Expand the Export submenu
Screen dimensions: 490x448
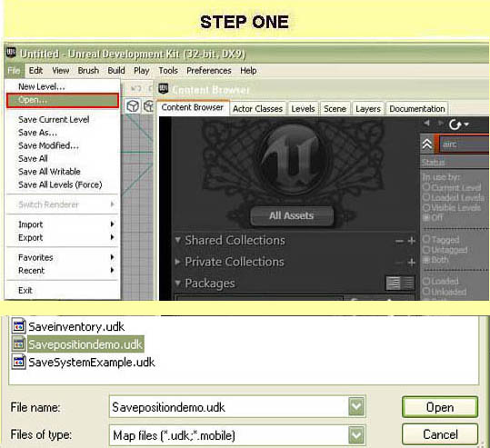click(63, 237)
